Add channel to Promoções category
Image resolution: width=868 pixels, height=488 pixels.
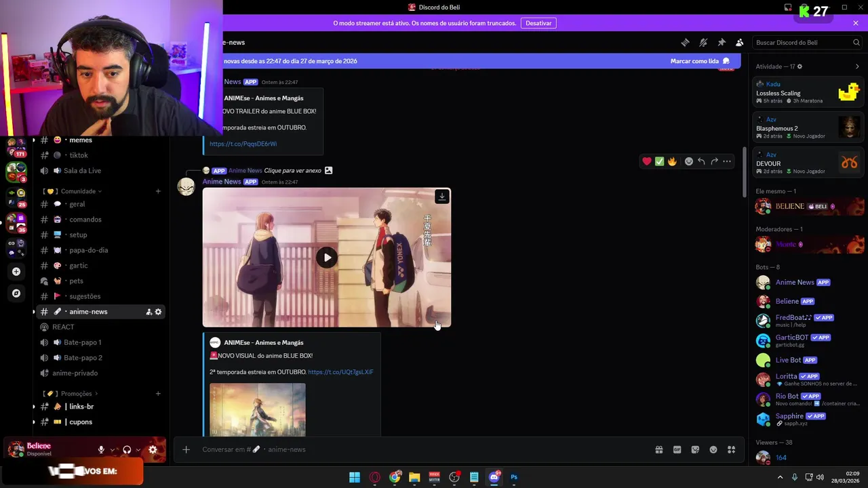[158, 394]
